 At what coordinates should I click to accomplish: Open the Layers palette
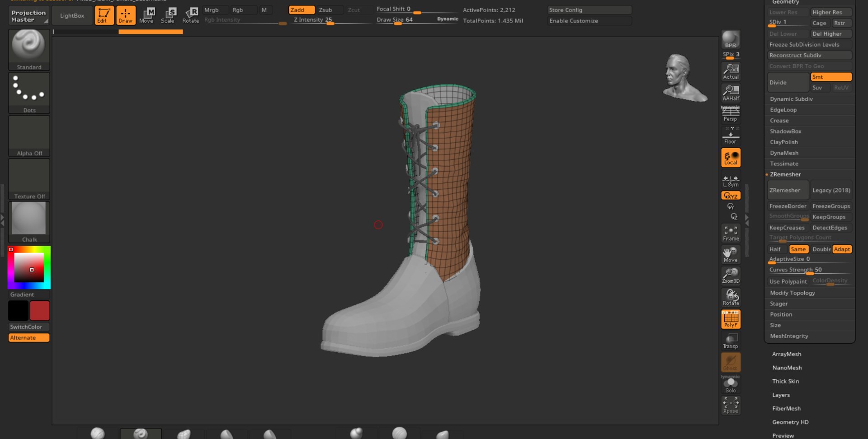[781, 395]
